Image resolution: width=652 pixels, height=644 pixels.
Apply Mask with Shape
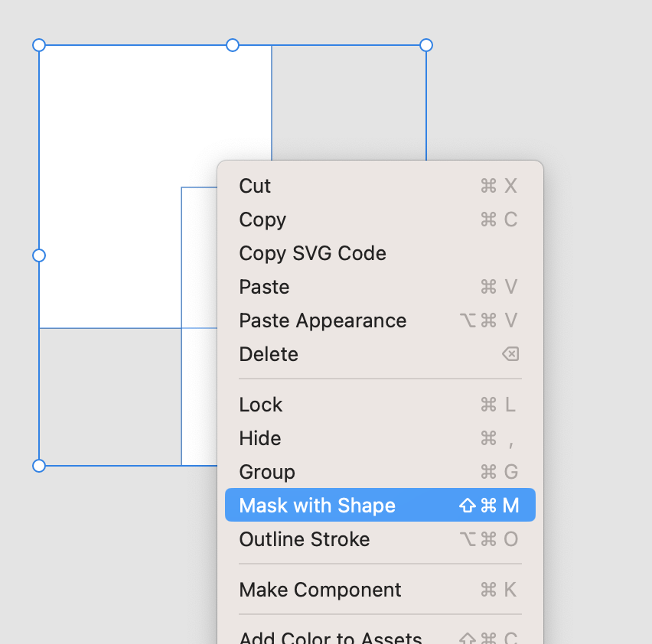[317, 505]
